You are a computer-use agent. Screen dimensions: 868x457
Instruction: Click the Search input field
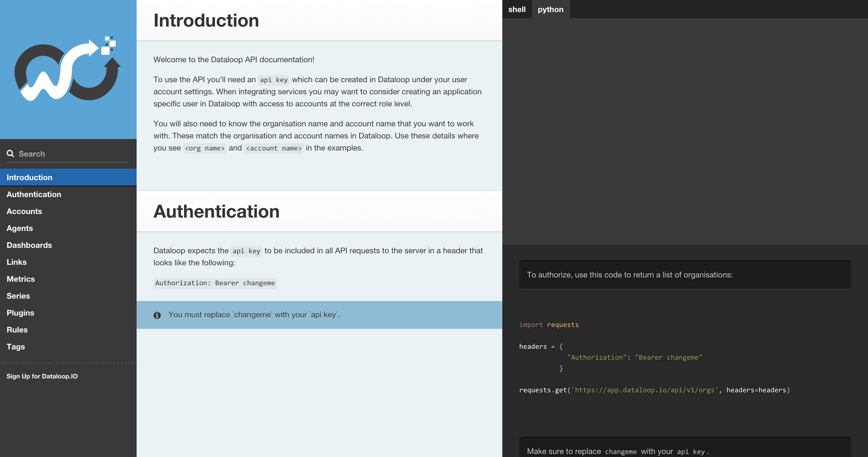(68, 153)
